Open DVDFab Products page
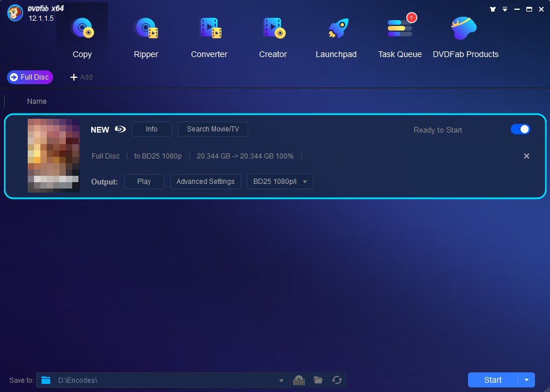Image resolution: width=550 pixels, height=392 pixels. pyautogui.click(x=466, y=37)
